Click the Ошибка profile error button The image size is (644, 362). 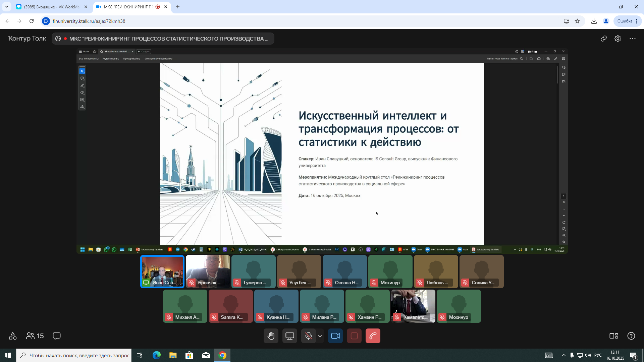625,21
